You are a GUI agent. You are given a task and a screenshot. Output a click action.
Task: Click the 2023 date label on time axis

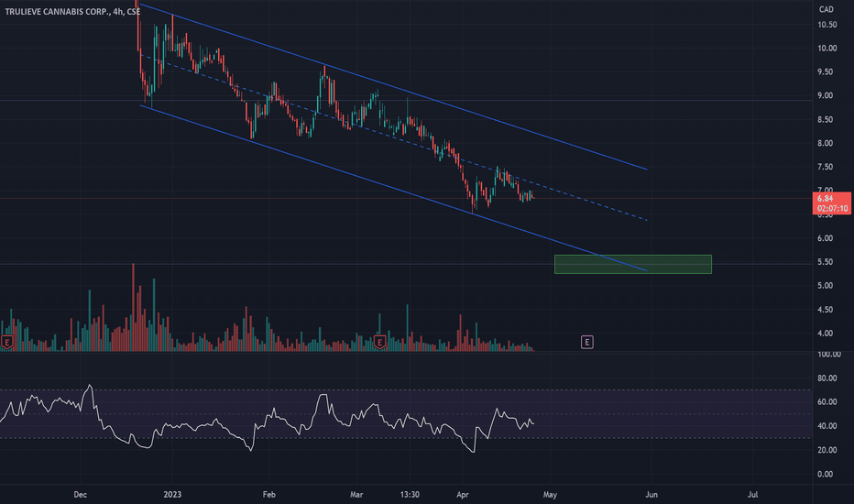[x=172, y=495]
